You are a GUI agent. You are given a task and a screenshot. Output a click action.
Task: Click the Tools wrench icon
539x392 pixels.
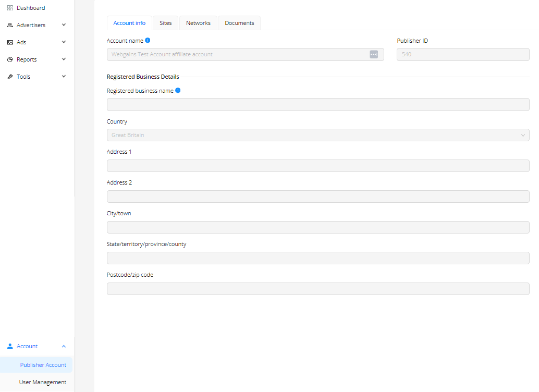pos(10,77)
